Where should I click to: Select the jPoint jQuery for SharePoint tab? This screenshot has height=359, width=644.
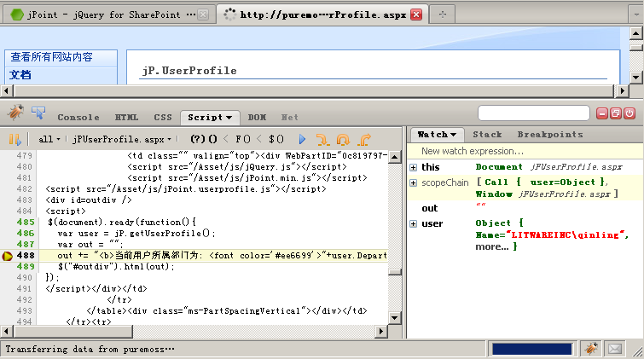point(109,14)
